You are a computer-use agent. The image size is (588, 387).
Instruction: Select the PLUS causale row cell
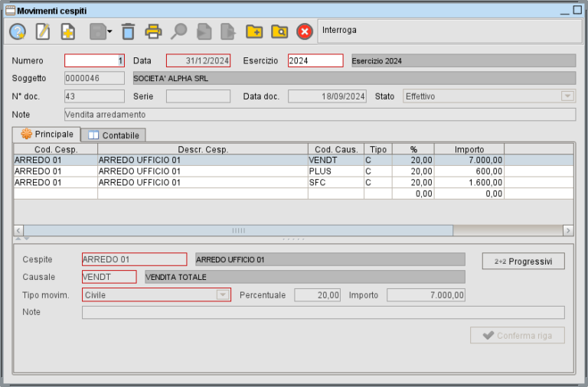pyautogui.click(x=336, y=171)
